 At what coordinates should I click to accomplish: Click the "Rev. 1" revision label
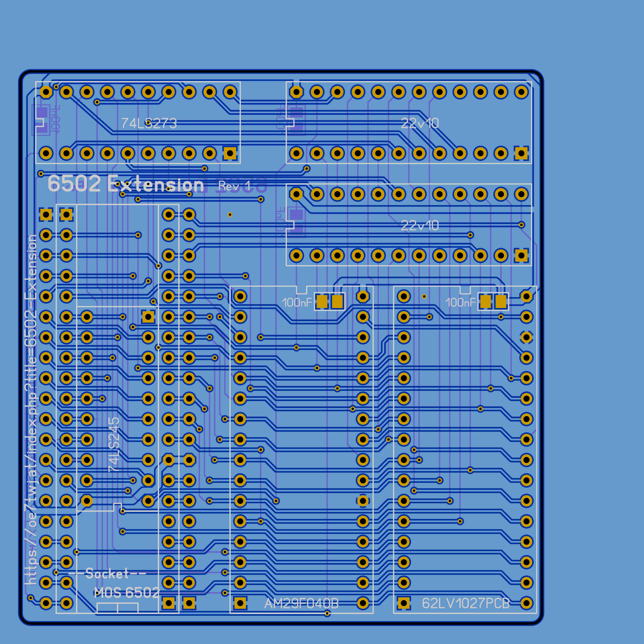coord(234,186)
